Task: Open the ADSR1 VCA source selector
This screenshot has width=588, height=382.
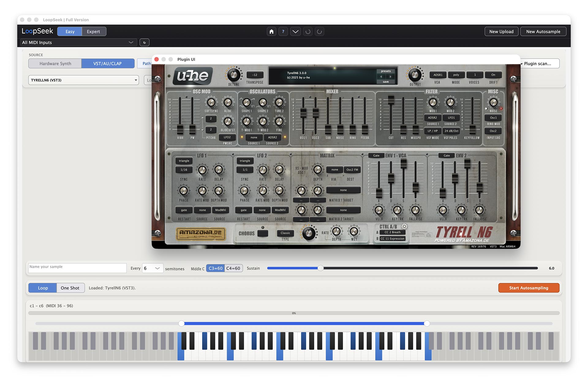Action: tap(438, 75)
